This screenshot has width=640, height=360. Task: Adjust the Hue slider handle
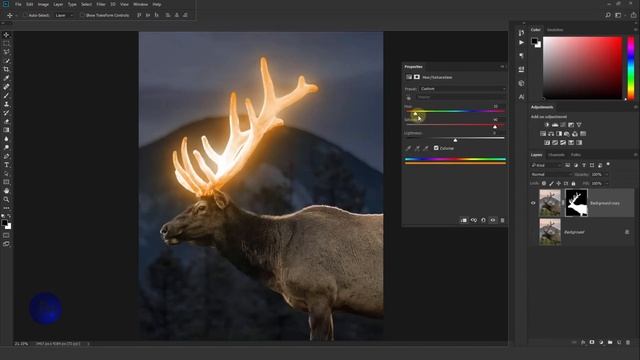415,113
